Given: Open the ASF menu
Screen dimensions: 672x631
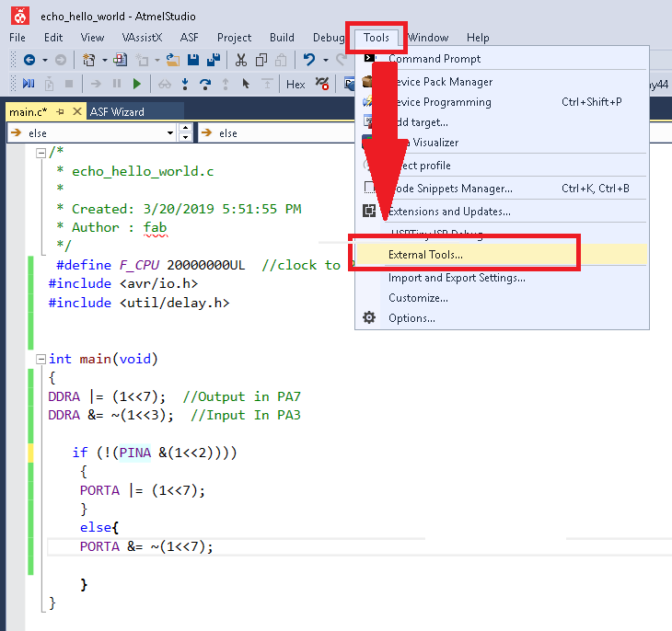Looking at the screenshot, I should [189, 38].
